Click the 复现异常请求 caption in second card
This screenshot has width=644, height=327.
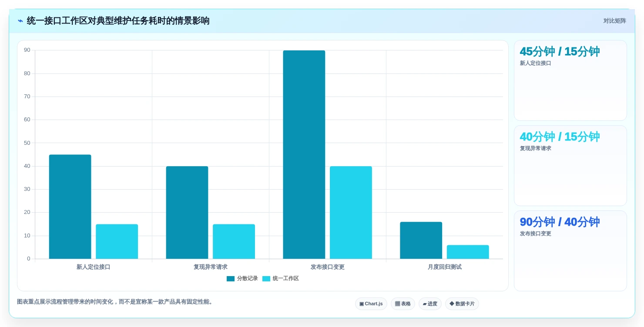[x=536, y=148]
